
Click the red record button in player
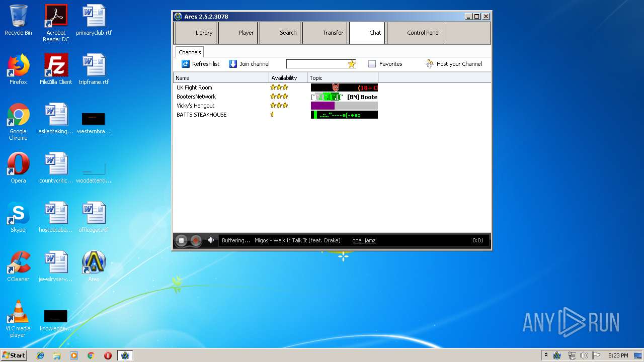(196, 241)
